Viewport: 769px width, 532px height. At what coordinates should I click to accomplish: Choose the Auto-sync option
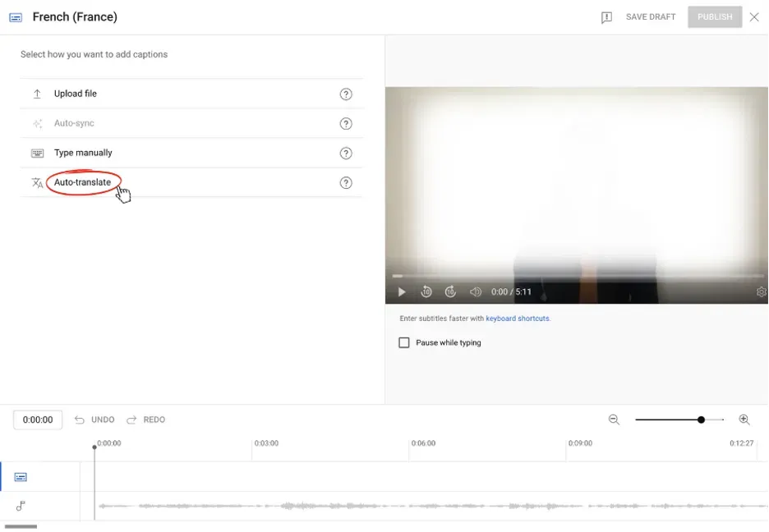191,123
